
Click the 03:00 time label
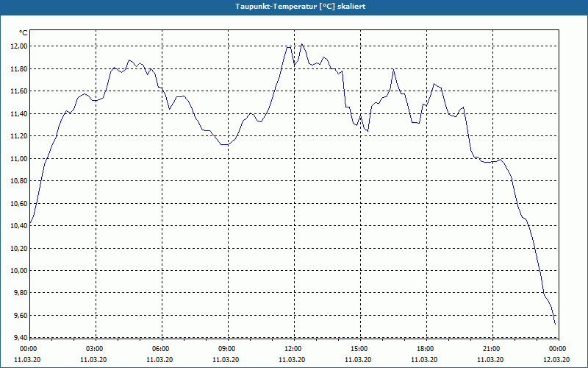(96, 349)
